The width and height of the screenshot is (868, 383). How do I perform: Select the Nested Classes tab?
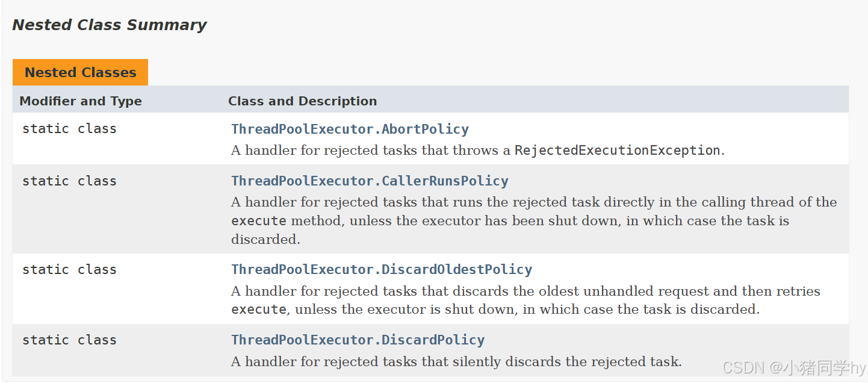tap(80, 72)
